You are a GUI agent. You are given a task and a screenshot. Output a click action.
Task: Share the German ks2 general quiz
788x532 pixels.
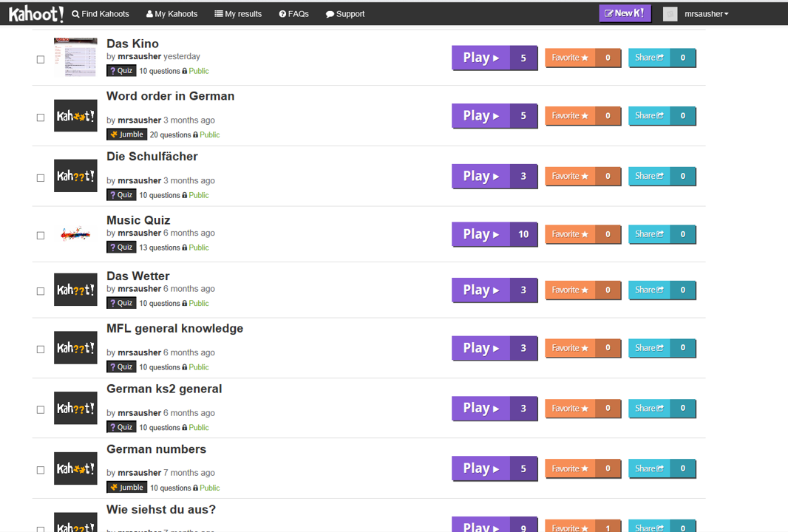[x=649, y=409]
